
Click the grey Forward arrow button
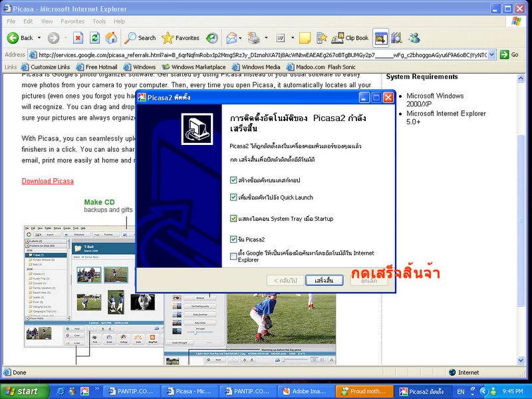[53, 38]
